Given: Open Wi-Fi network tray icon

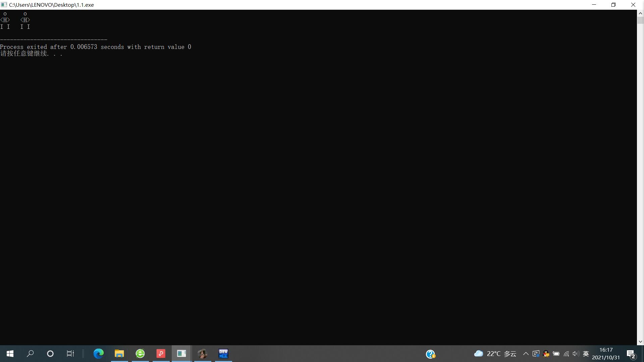Looking at the screenshot, I should tap(566, 354).
